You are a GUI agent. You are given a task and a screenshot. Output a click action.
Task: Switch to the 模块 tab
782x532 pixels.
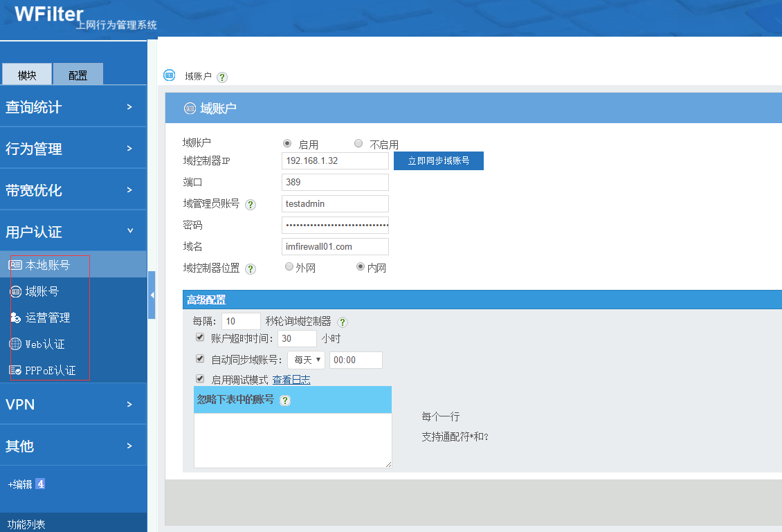(27, 75)
